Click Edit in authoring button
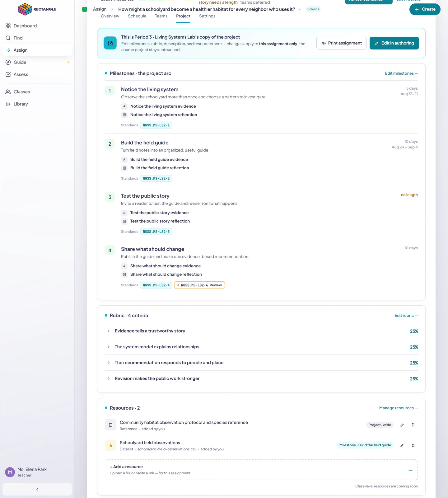 tap(394, 43)
